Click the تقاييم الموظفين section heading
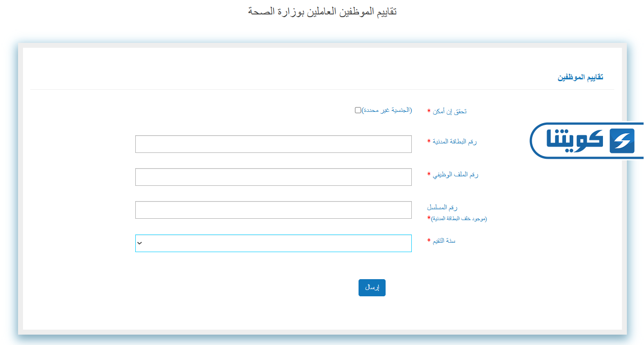The width and height of the screenshot is (644, 345). (580, 77)
